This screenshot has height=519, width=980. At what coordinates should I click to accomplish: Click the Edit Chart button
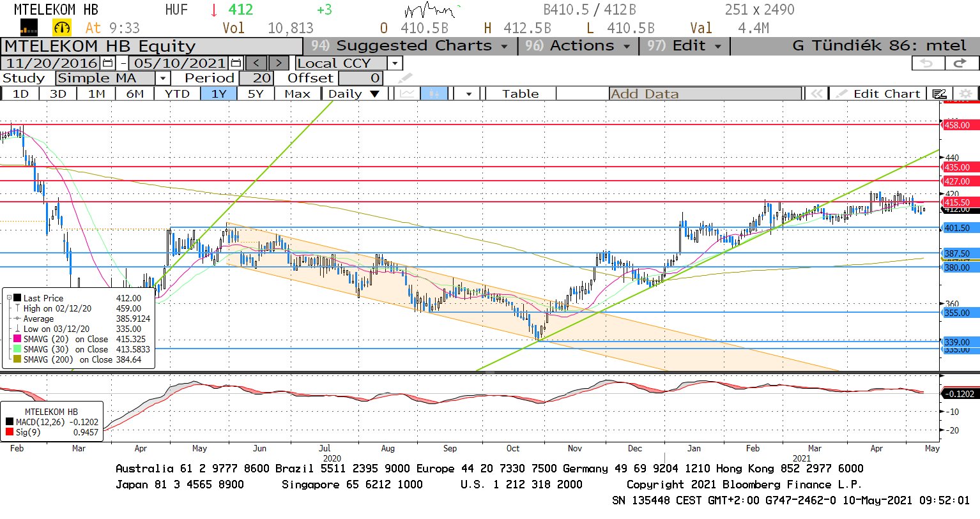coord(879,94)
